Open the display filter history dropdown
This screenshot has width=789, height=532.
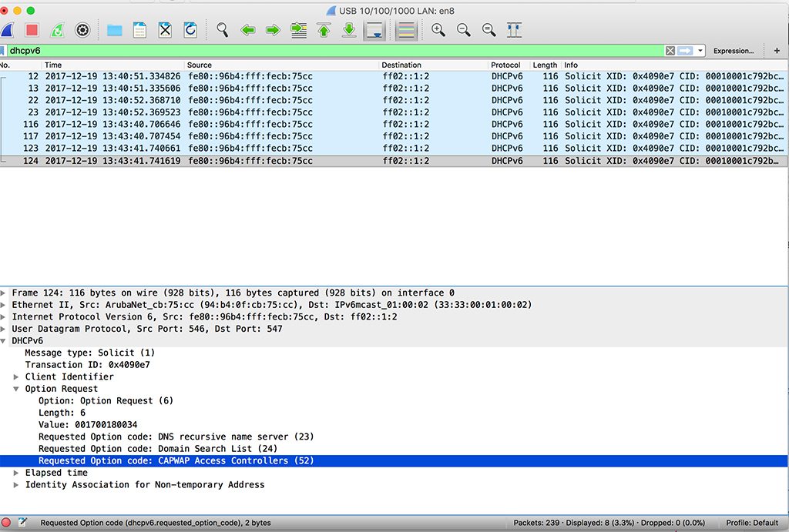tap(700, 49)
